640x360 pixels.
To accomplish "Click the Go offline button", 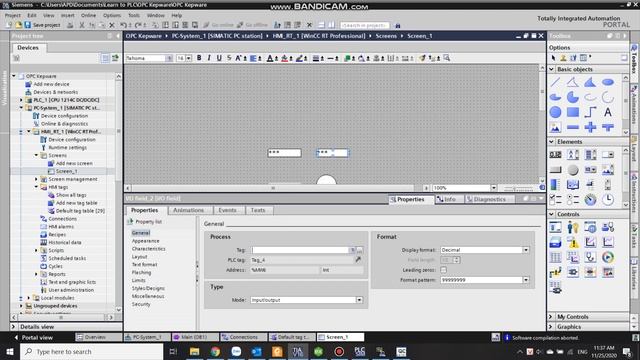I will (252, 25).
